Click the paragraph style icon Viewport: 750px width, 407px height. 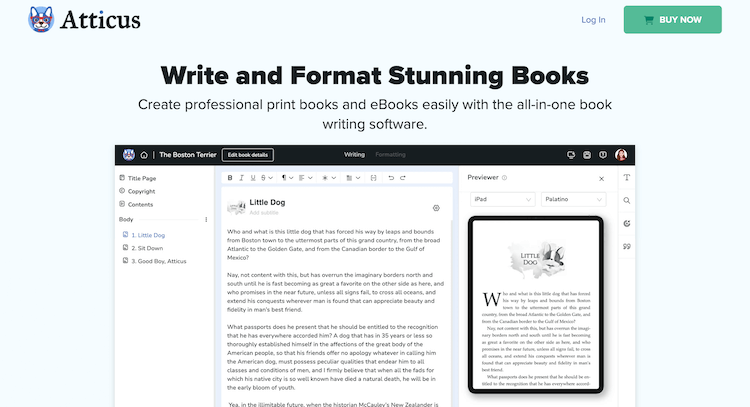tap(284, 178)
